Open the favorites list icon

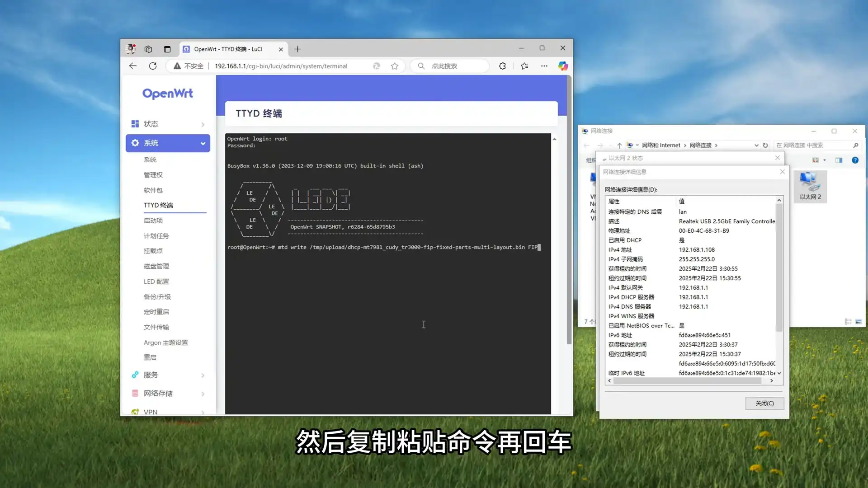tap(524, 66)
